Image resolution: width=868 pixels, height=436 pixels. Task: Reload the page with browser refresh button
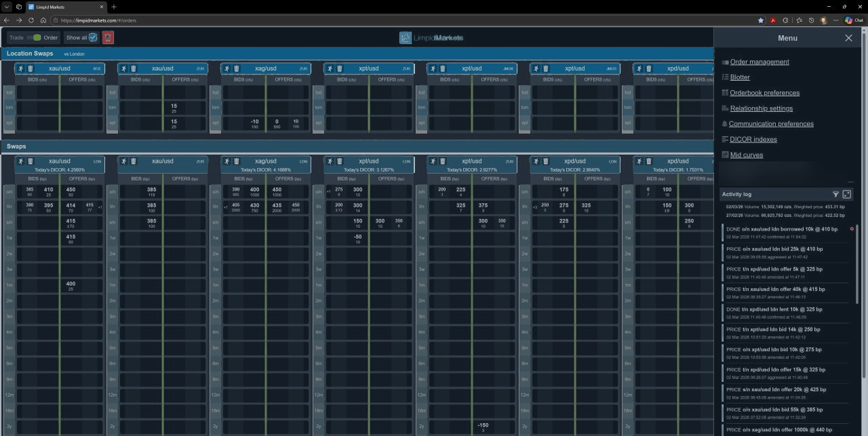31,20
